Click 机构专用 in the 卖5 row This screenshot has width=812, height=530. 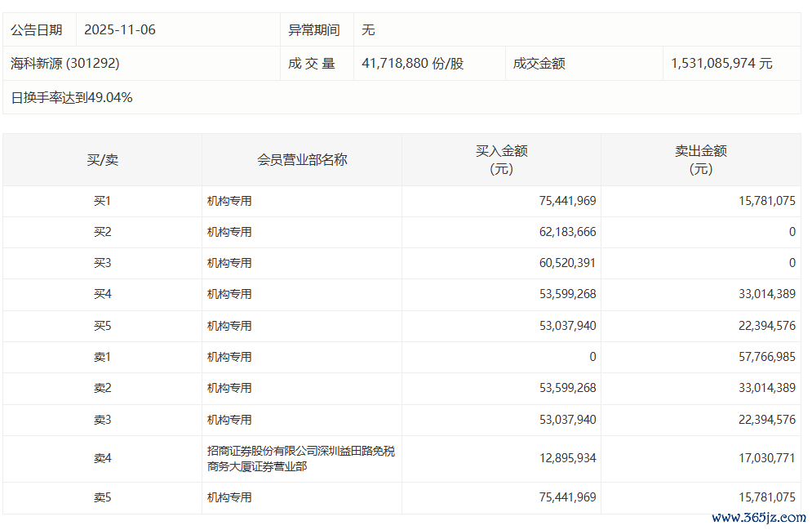(x=229, y=497)
